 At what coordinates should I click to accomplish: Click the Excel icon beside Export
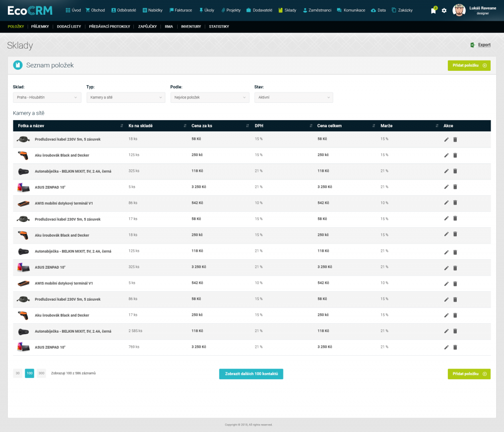tap(472, 45)
